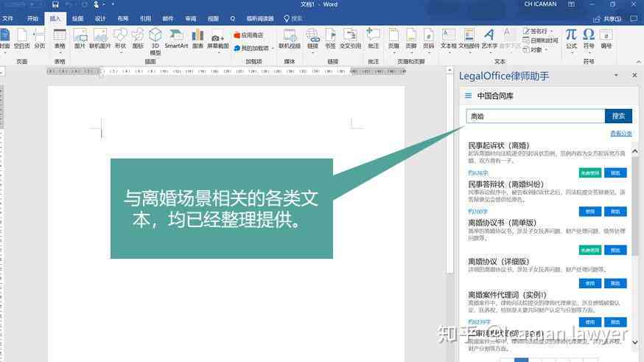Open the Office Store (应用商店)

(x=248, y=35)
